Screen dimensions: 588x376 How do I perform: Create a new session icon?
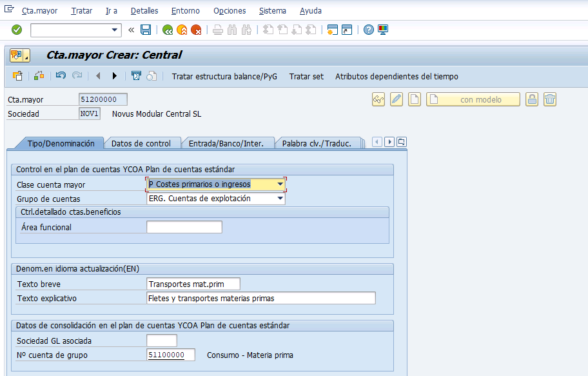(332, 30)
